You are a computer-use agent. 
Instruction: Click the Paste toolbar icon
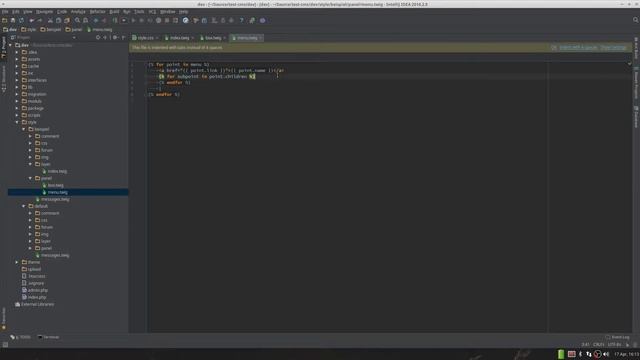click(67, 20)
